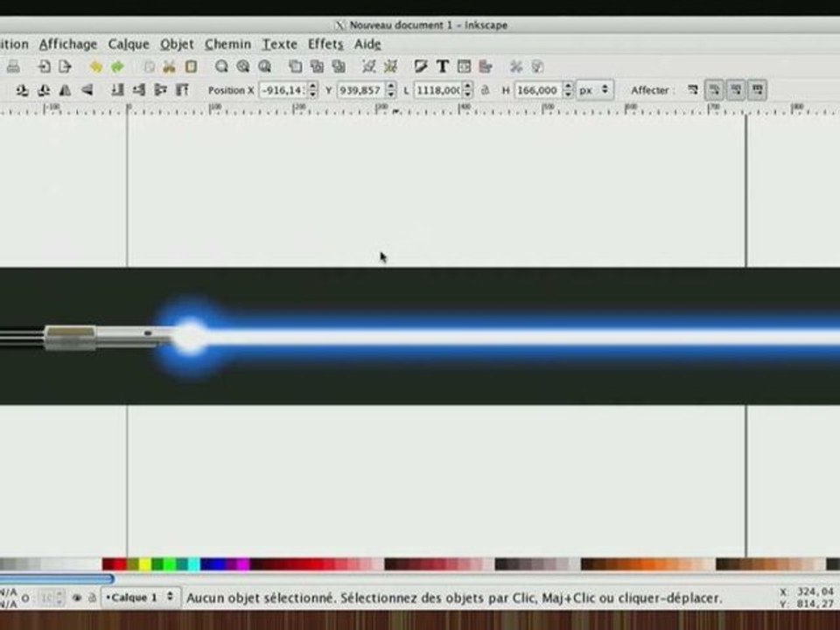Open Inkscape preferences icon
This screenshot has height=630, width=840.
pos(516,66)
